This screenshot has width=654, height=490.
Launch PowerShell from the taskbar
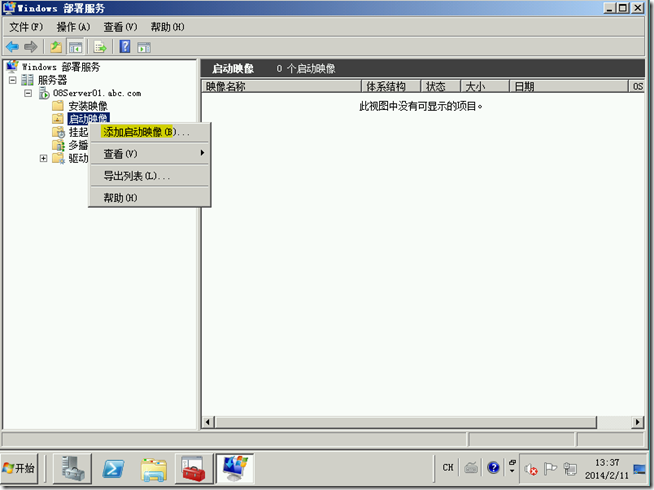click(x=113, y=469)
